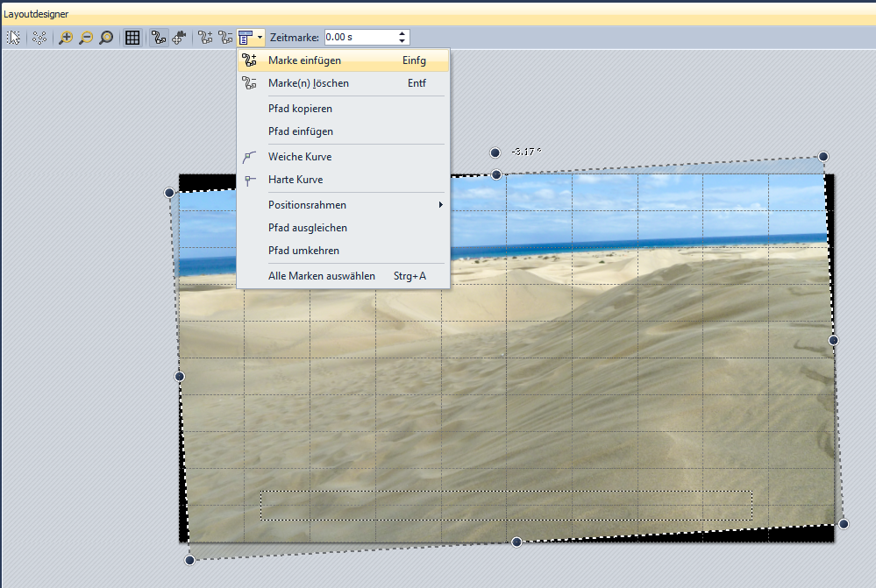Click 'Harte Kurve' in the menu
This screenshot has width=876, height=588.
tap(296, 180)
